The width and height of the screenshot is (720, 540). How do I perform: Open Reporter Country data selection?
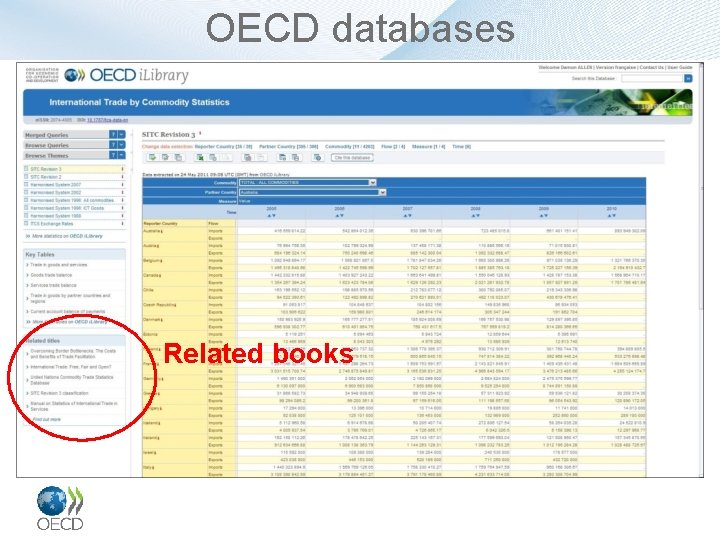[x=224, y=146]
